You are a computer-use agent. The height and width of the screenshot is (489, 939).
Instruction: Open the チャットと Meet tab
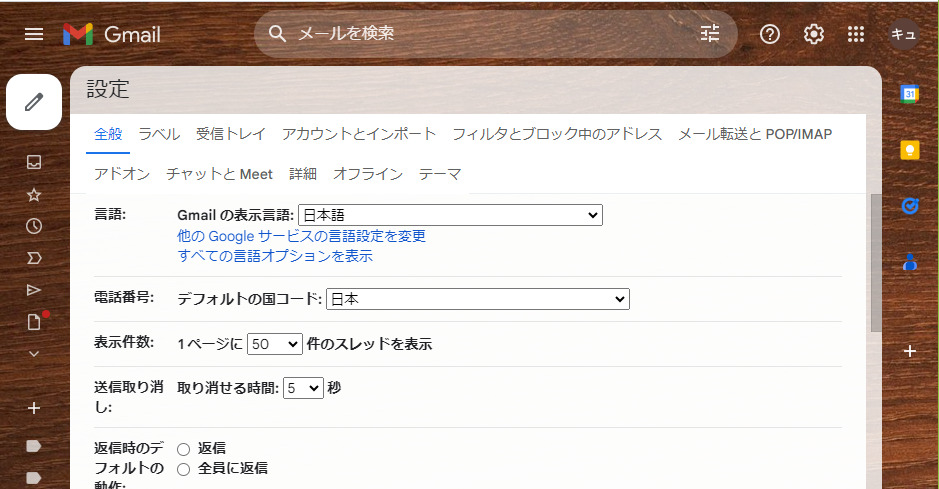[x=219, y=174]
